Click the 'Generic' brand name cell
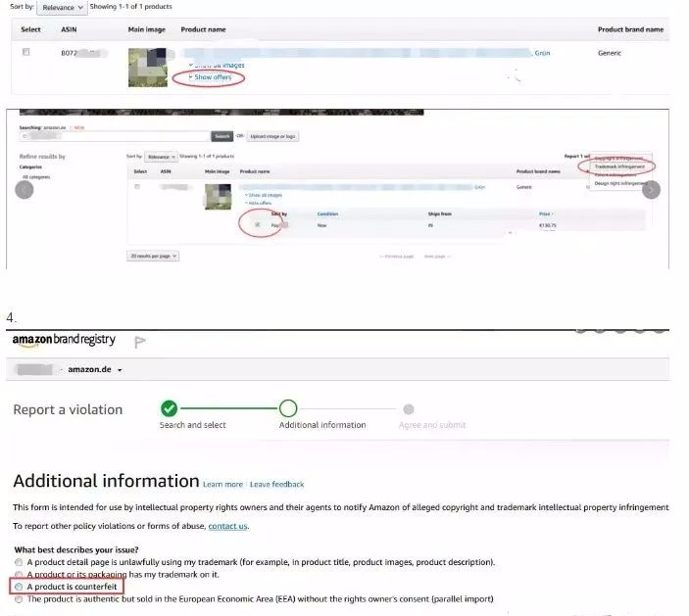 tap(610, 53)
